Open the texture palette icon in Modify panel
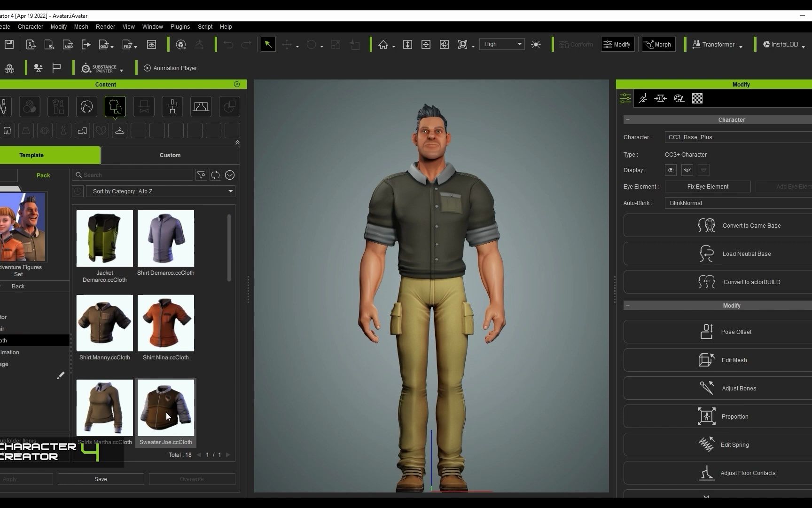Image resolution: width=812 pixels, height=508 pixels. 679,99
